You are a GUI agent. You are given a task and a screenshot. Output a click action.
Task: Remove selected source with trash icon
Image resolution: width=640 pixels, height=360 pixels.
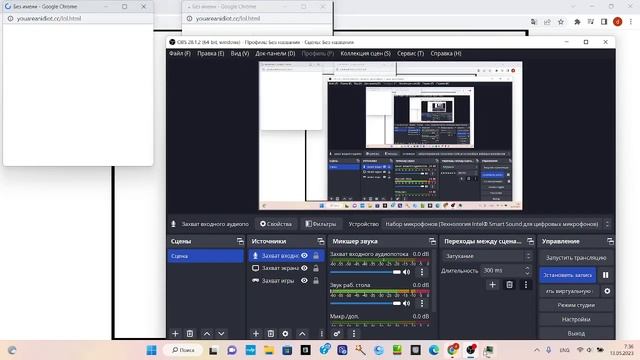click(271, 333)
